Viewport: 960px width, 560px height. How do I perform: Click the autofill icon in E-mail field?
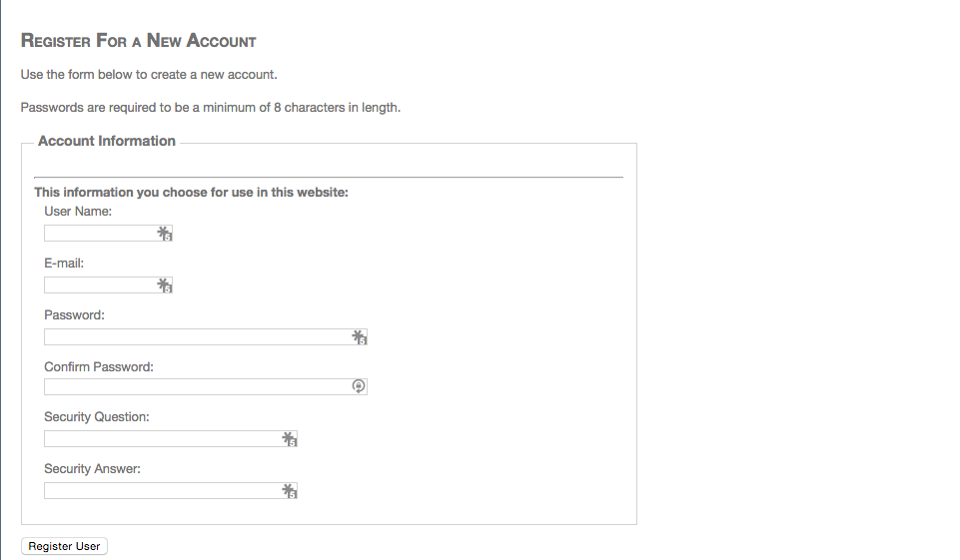(x=165, y=285)
